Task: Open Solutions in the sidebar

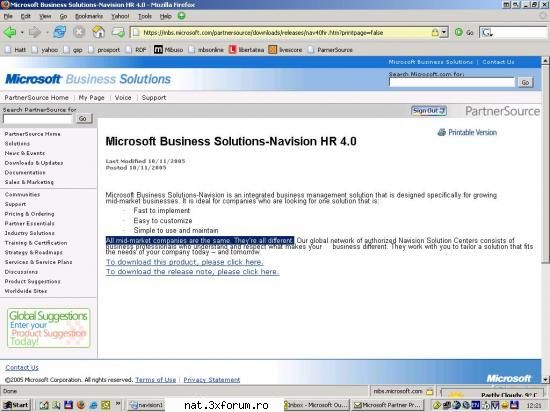Action: pyautogui.click(x=17, y=143)
